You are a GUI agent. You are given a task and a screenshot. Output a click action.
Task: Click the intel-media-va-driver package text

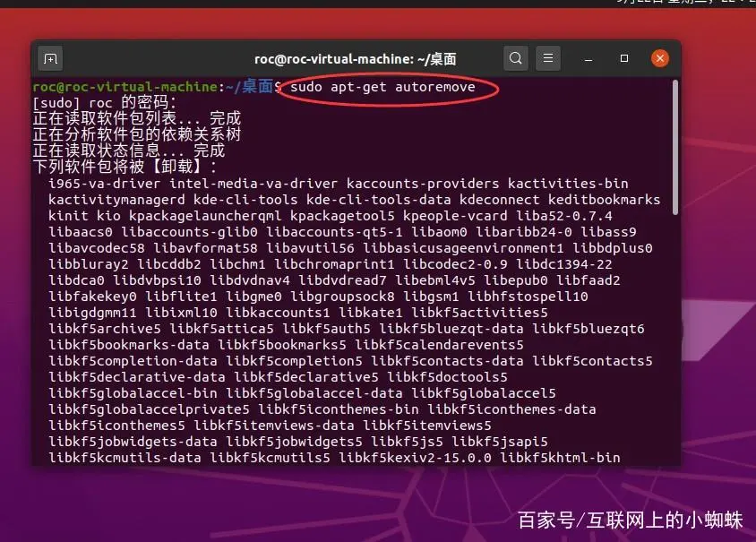tap(253, 184)
